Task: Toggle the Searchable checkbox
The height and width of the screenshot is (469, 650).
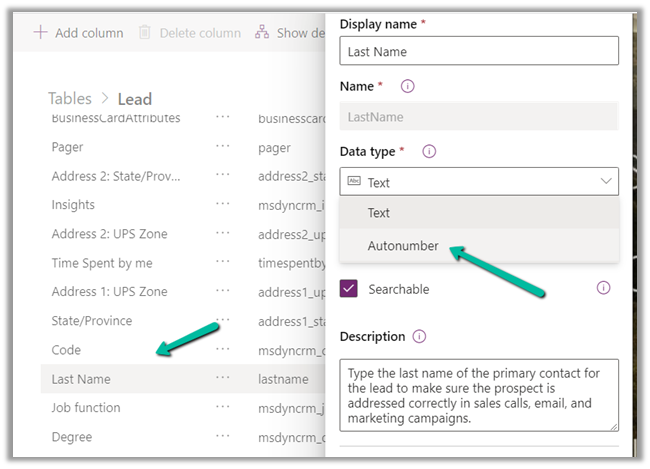Action: pos(349,289)
